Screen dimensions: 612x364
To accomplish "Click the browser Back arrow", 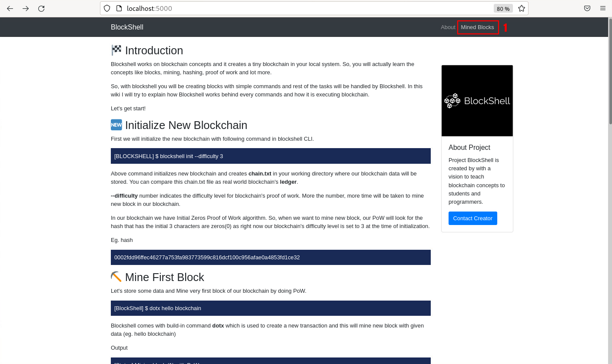I will 10,9.
